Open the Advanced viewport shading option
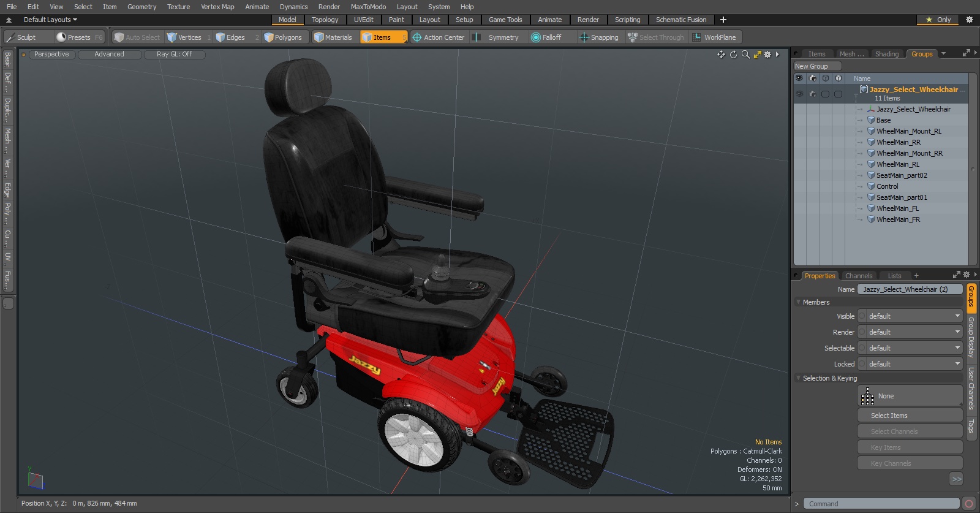980x513 pixels. pyautogui.click(x=110, y=55)
